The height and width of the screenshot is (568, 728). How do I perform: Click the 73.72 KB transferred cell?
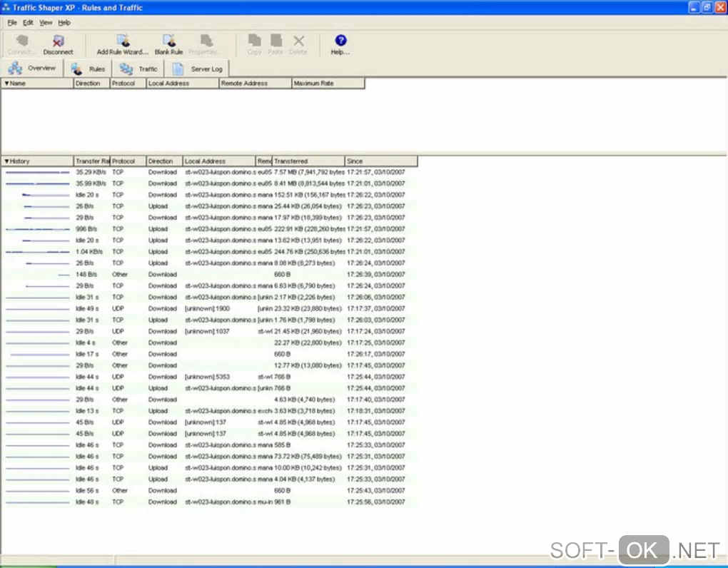click(x=308, y=456)
